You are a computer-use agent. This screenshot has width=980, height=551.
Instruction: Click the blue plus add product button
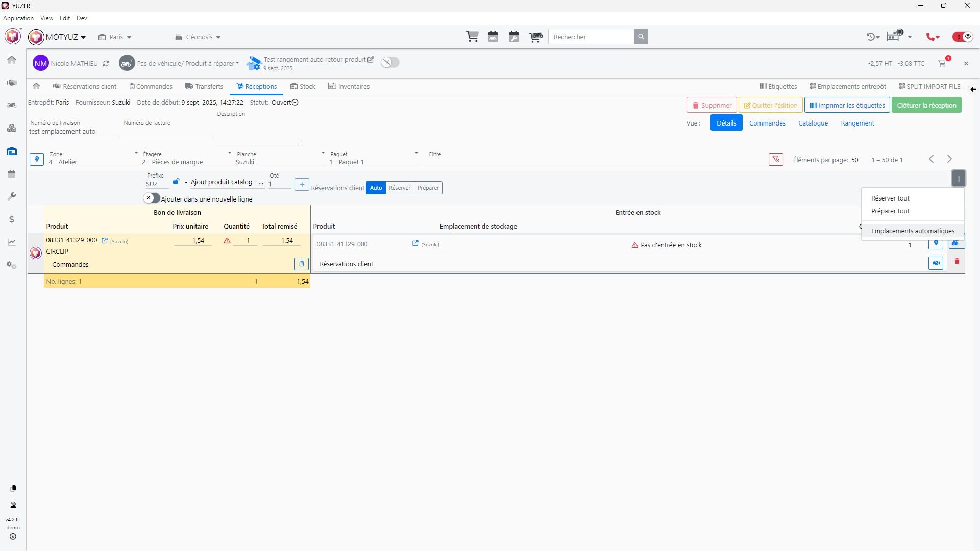(x=302, y=185)
